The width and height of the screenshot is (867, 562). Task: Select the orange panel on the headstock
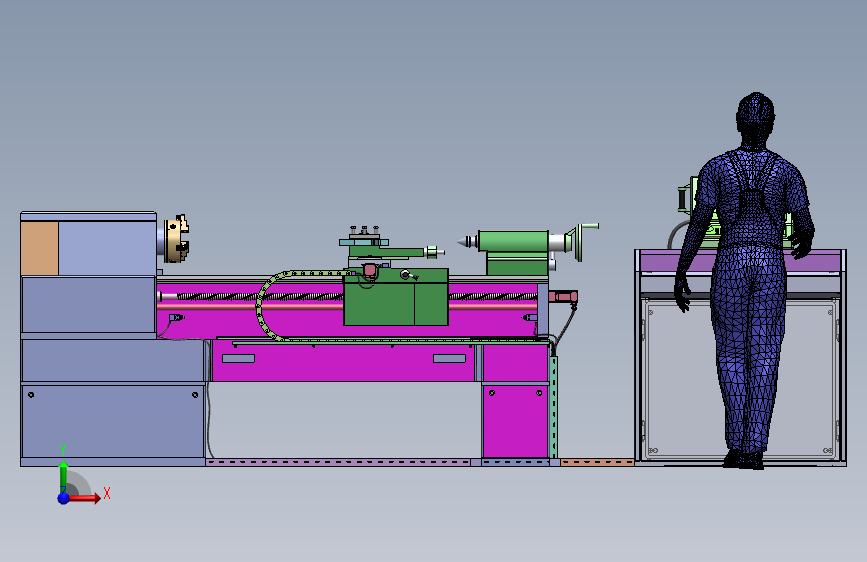pyautogui.click(x=39, y=248)
